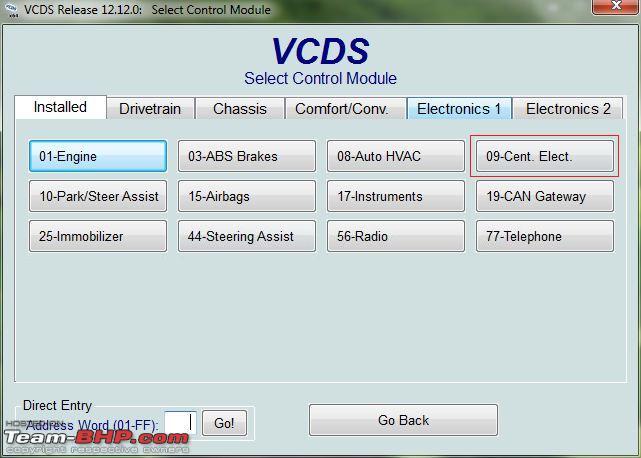Image resolution: width=641 pixels, height=458 pixels.
Task: Go to the Comfort/Conv. tab
Action: 346,109
